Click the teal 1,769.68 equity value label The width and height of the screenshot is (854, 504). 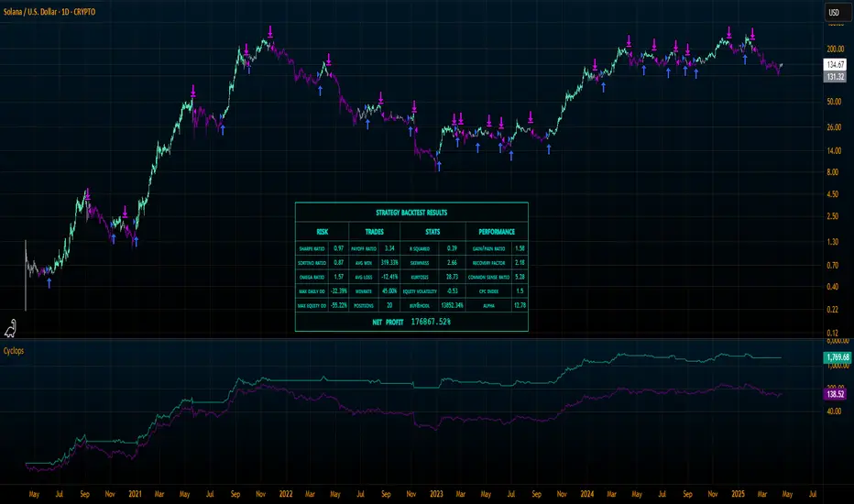pos(833,357)
